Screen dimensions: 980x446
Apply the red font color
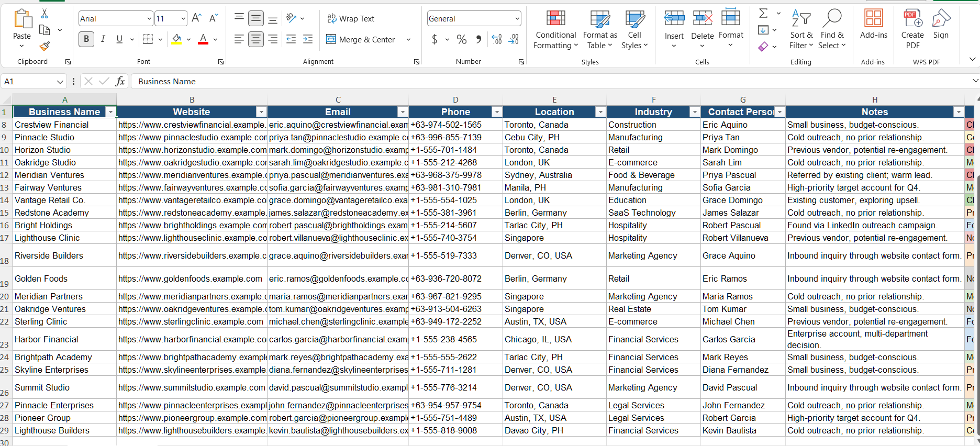[x=203, y=39]
